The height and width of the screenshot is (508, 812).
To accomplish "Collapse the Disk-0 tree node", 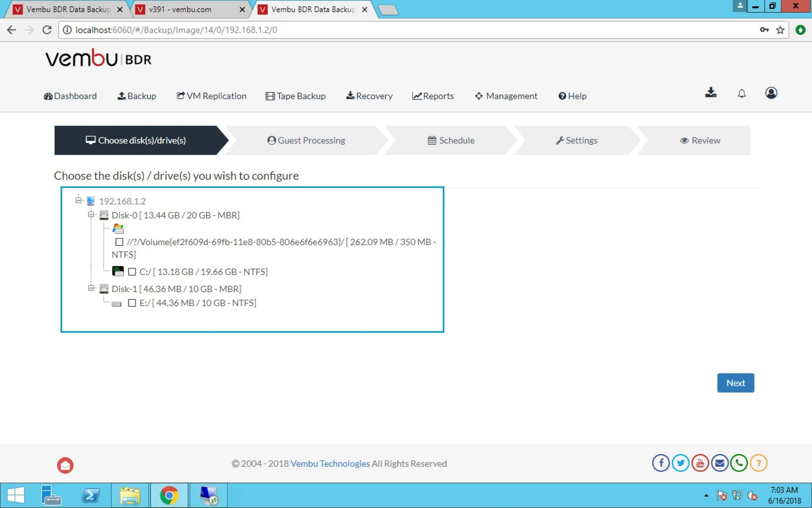I will 91,214.
